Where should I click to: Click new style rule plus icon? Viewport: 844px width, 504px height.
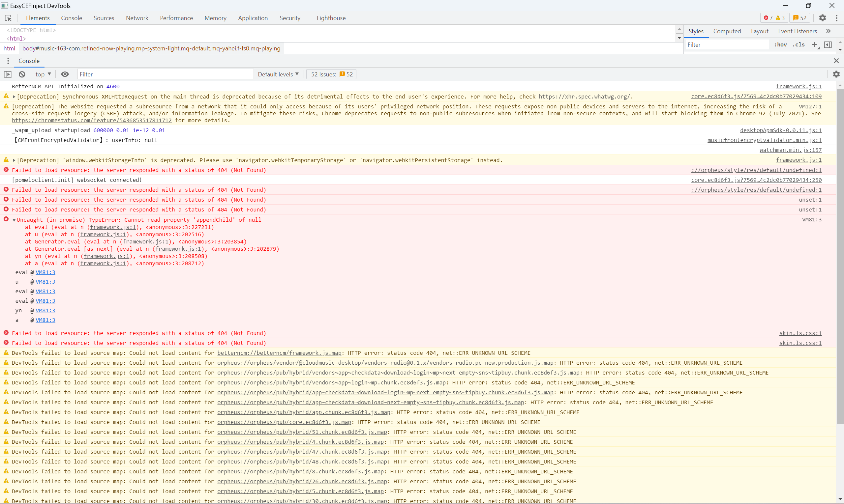click(x=814, y=44)
